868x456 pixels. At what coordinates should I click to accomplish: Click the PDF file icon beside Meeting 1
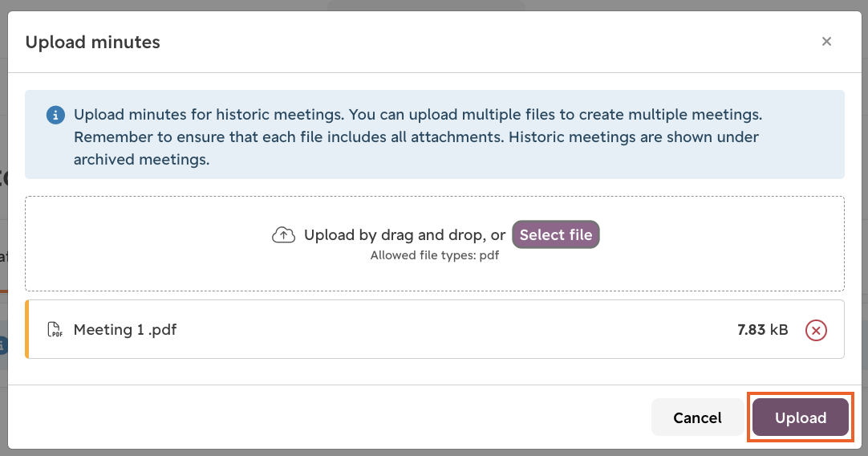coord(55,330)
